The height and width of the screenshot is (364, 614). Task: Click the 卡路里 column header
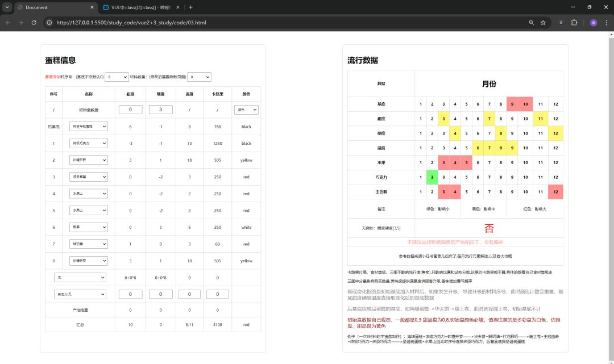[x=218, y=94]
